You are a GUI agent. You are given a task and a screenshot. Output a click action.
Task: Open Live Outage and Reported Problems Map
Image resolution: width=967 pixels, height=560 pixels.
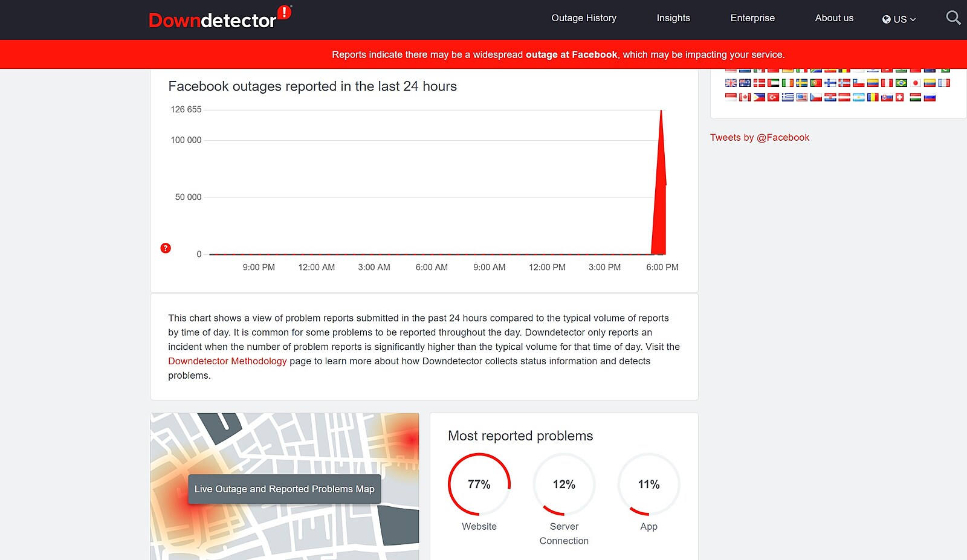[284, 489]
